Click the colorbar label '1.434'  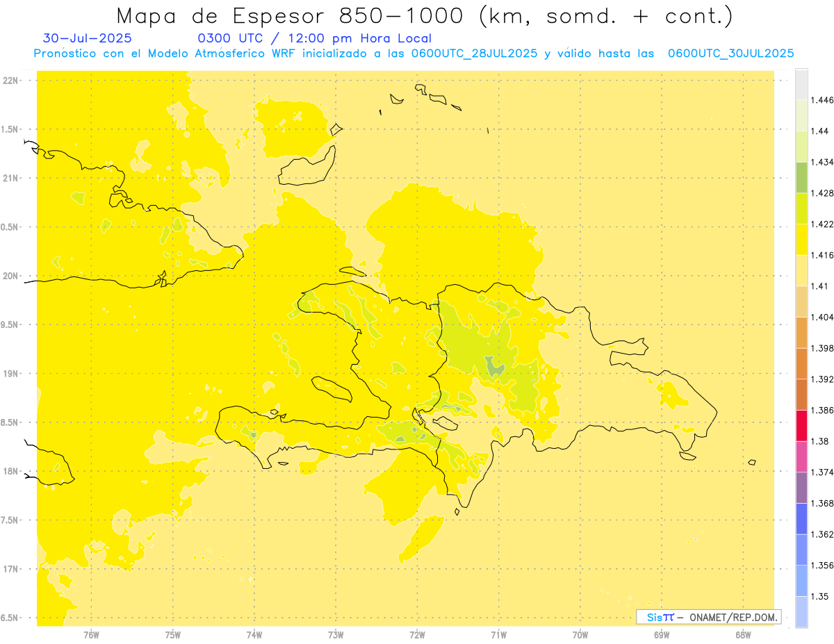click(x=822, y=162)
